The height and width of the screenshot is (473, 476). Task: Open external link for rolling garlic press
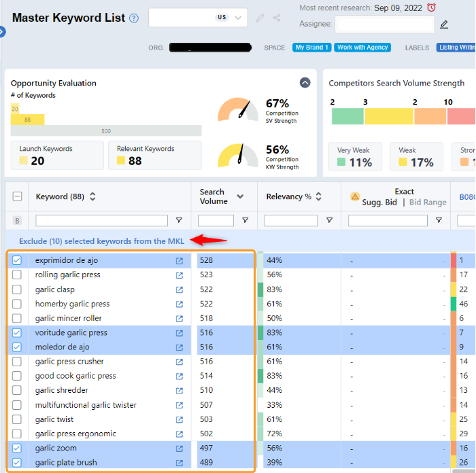click(180, 275)
